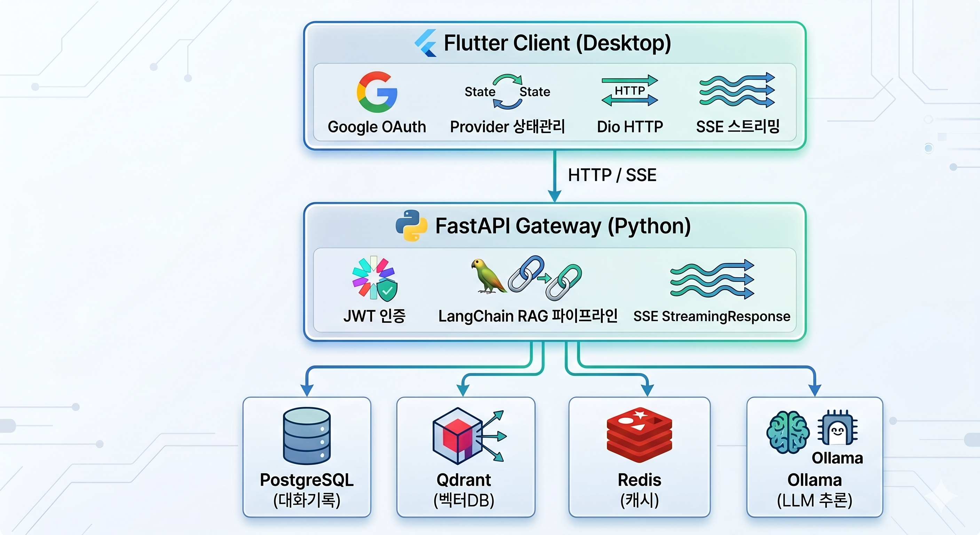Click the Ollama chip mascot icon
Image resolution: width=980 pixels, height=535 pixels.
coord(837,428)
